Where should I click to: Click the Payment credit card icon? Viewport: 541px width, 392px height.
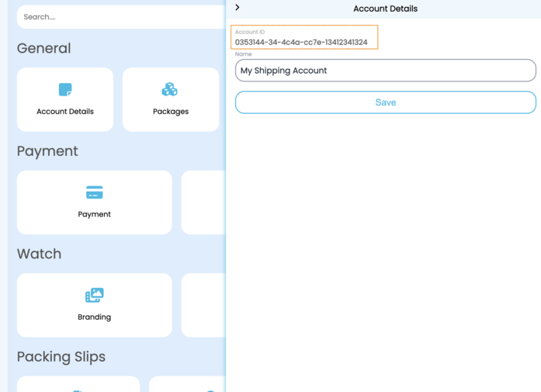pos(94,193)
